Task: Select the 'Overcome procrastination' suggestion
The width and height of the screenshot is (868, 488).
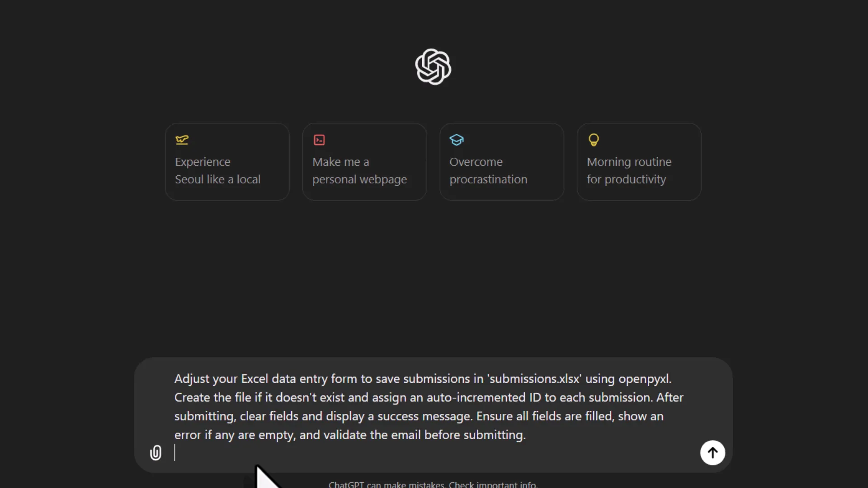Action: click(501, 170)
